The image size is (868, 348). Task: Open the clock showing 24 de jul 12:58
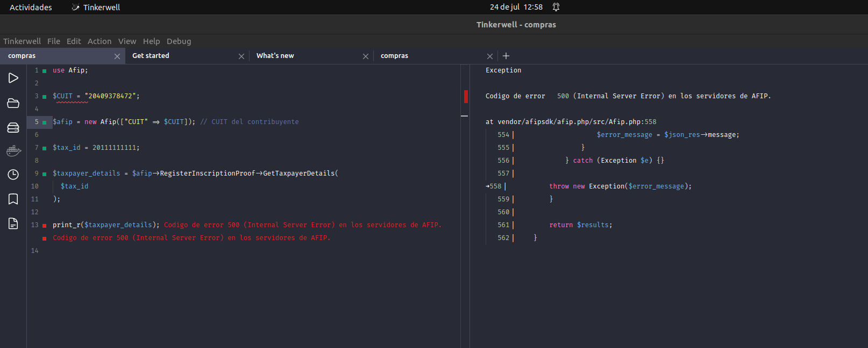[x=516, y=7]
